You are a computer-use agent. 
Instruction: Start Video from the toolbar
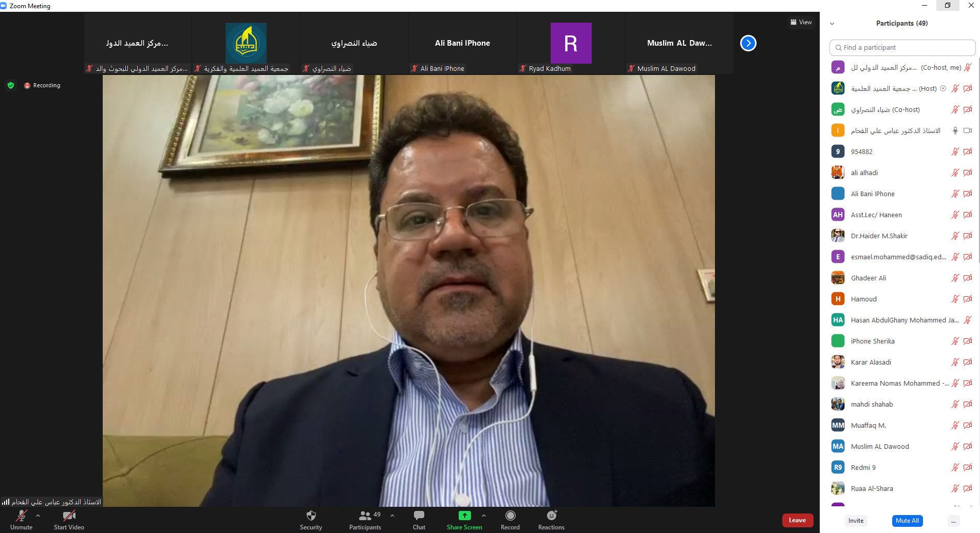(69, 516)
